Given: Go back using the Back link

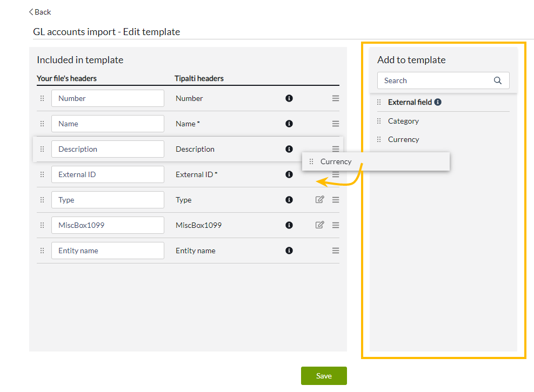Looking at the screenshot, I should (x=40, y=12).
